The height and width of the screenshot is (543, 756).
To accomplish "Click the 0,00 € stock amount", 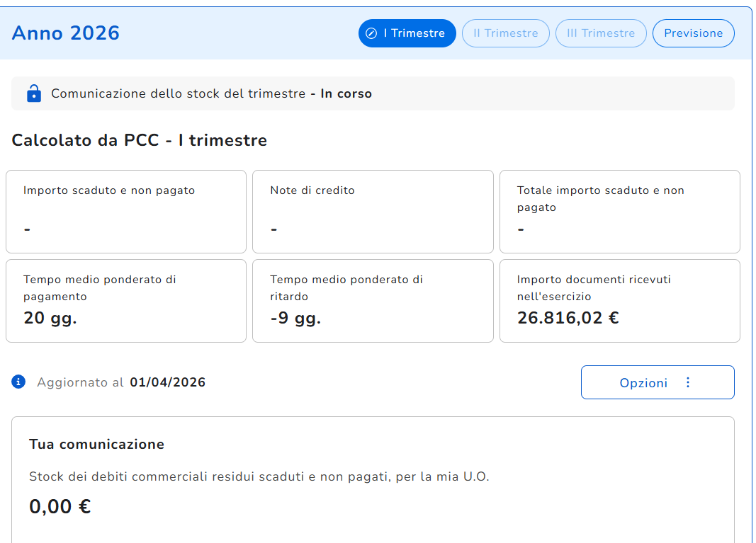I will [x=60, y=506].
